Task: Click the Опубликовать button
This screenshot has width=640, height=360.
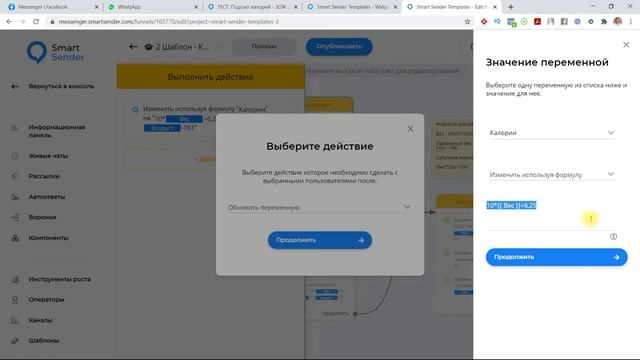Action: [x=339, y=47]
